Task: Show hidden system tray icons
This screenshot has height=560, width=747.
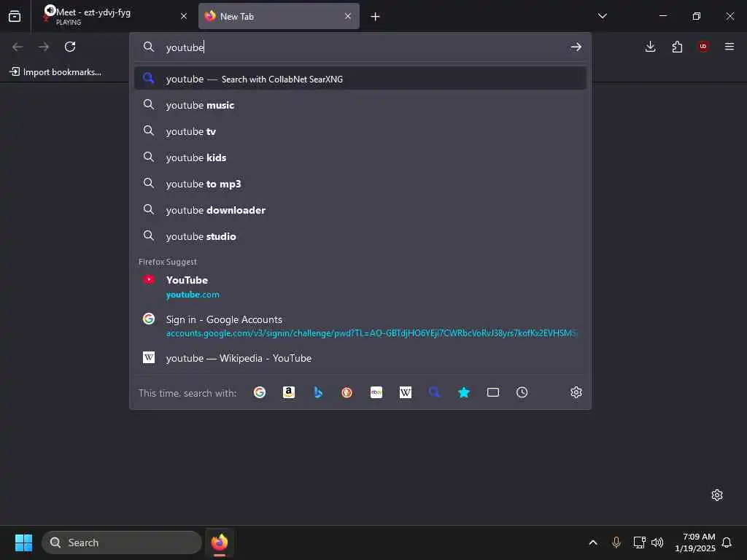Action: pos(593,542)
